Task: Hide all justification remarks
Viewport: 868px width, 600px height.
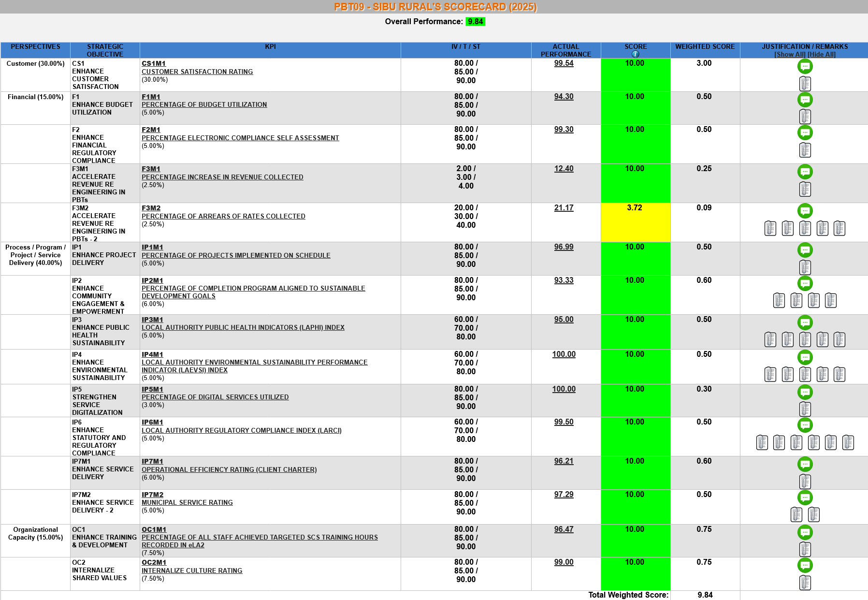Action: (822, 54)
